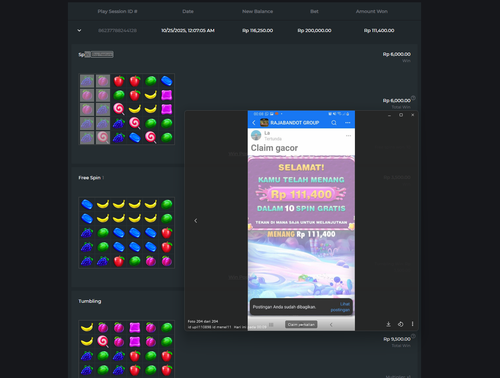500x378 pixels.
Task: Click the MENANG Rp 111,400 game text
Action: point(301,234)
